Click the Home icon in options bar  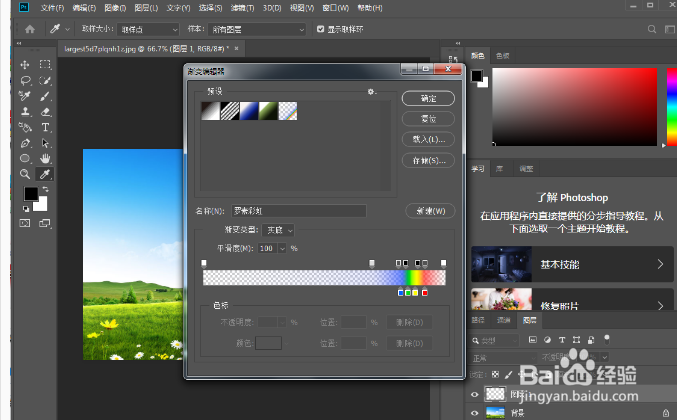point(30,29)
